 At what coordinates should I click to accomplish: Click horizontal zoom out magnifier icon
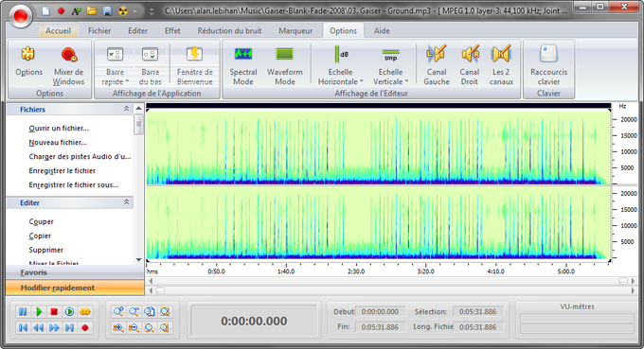[134, 312]
